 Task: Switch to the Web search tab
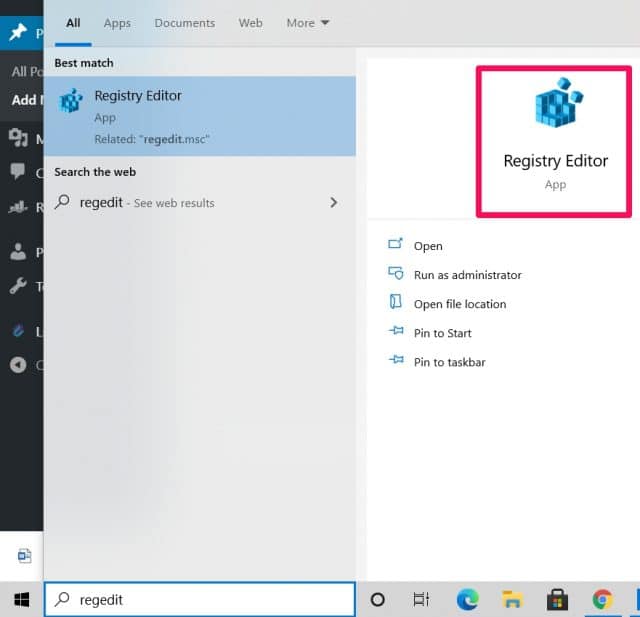[x=251, y=23]
